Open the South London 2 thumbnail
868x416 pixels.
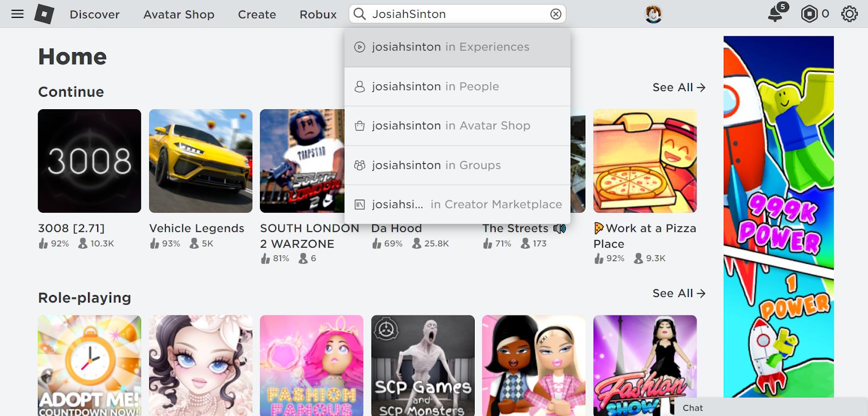pyautogui.click(x=302, y=161)
